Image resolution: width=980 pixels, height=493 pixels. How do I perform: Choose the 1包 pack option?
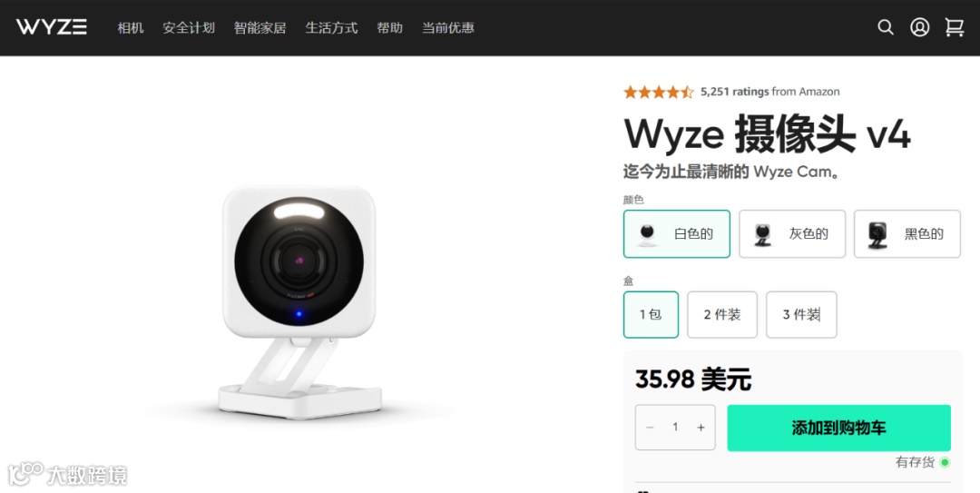point(651,315)
